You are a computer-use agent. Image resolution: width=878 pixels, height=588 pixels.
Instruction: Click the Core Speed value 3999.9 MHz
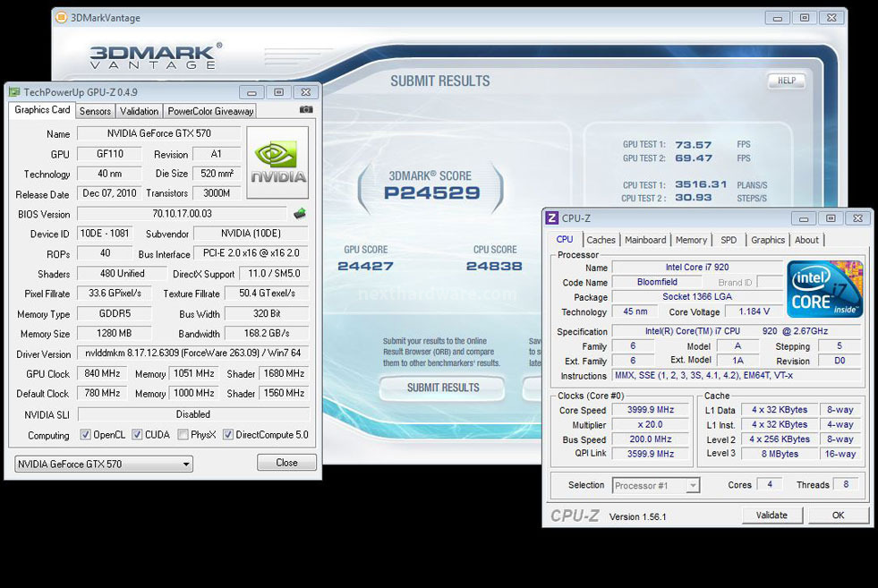pos(651,410)
